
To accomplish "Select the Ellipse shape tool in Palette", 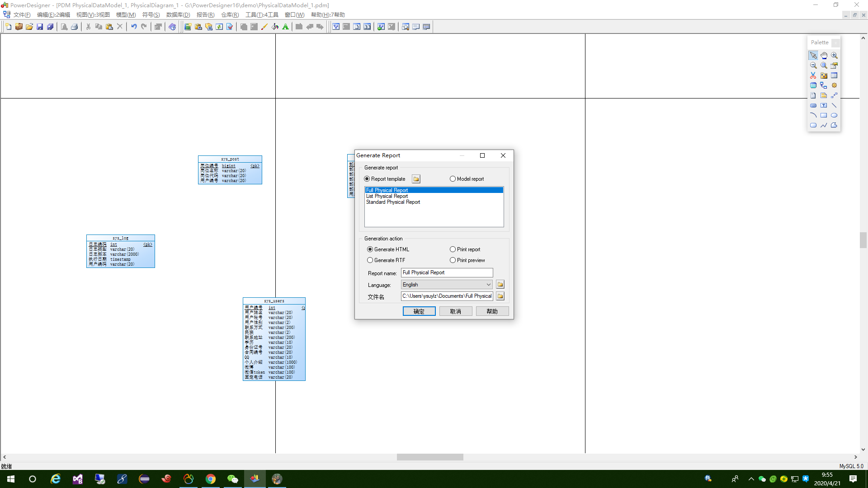I will pyautogui.click(x=834, y=115).
